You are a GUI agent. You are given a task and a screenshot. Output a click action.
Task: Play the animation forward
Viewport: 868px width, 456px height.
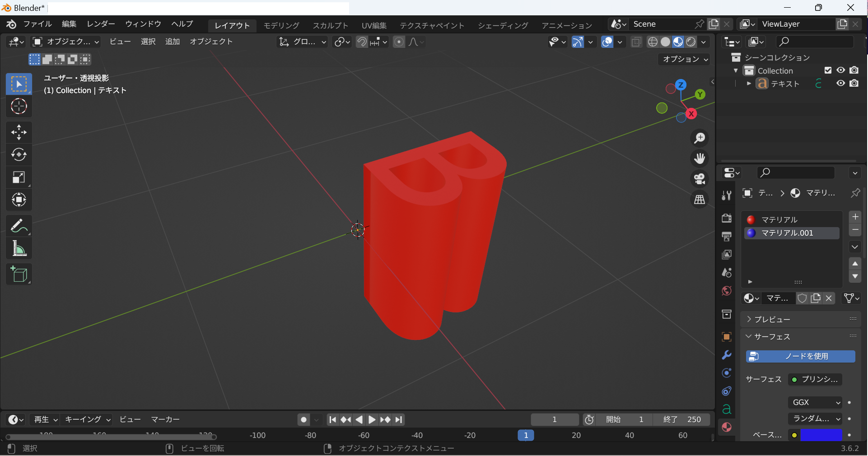pos(372,420)
